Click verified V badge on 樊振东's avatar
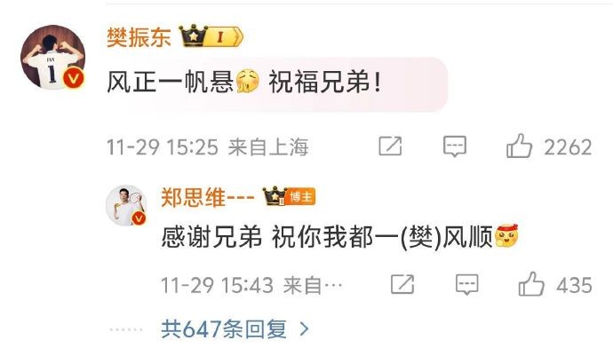 (74, 78)
